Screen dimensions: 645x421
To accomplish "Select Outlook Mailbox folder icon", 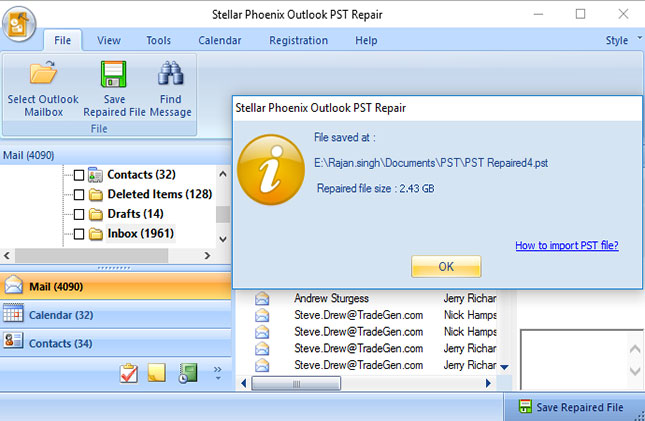I will (x=43, y=73).
